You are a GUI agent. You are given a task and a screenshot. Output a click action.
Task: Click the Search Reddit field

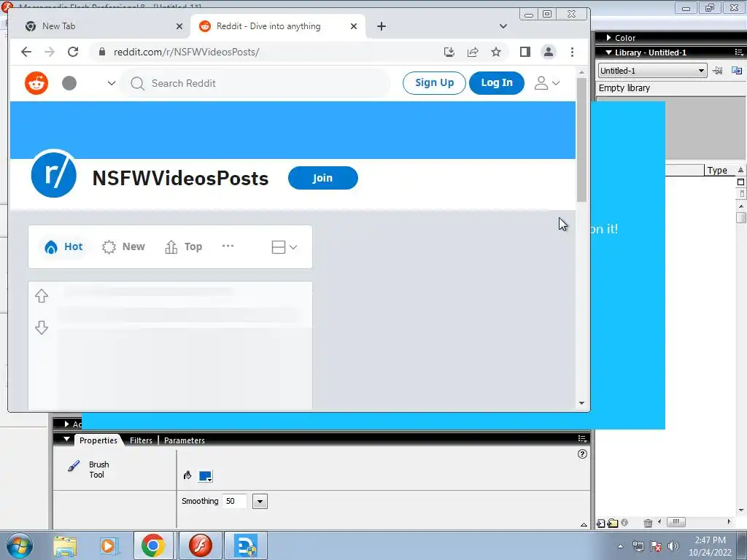pyautogui.click(x=255, y=83)
